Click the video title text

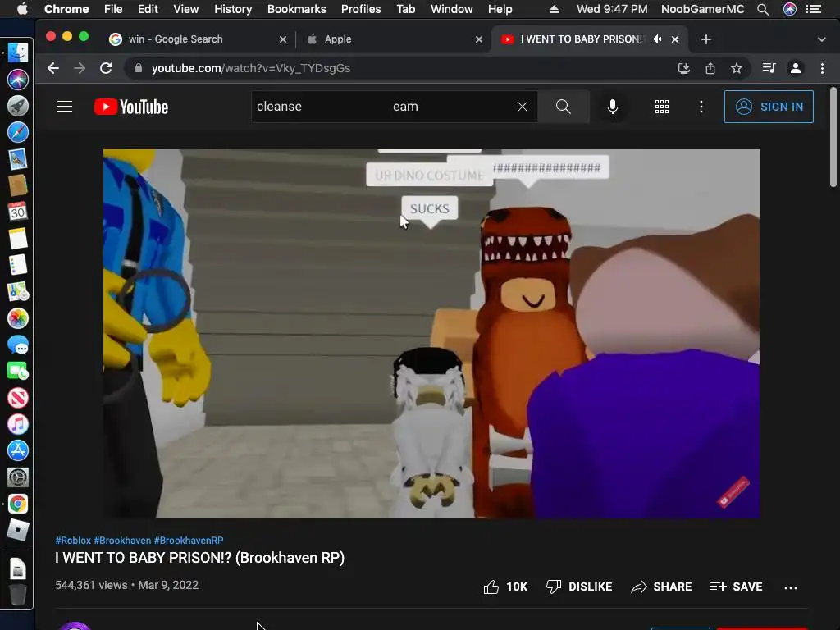pyautogui.click(x=200, y=558)
